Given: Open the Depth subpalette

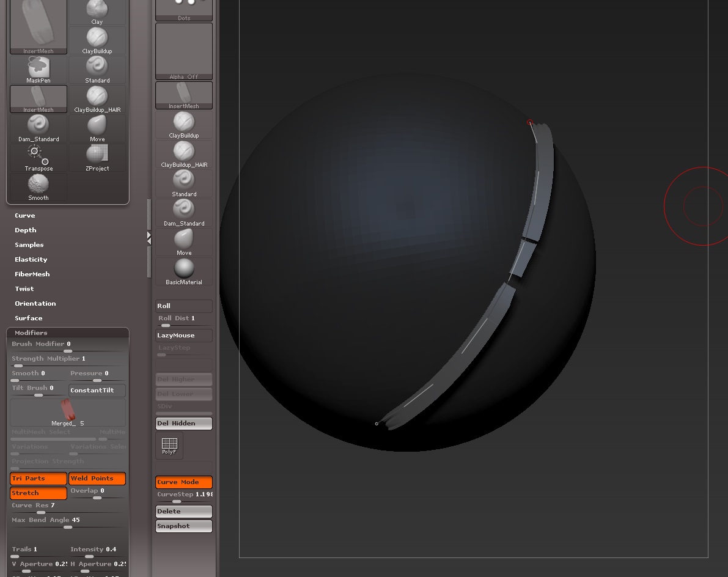Looking at the screenshot, I should (25, 230).
